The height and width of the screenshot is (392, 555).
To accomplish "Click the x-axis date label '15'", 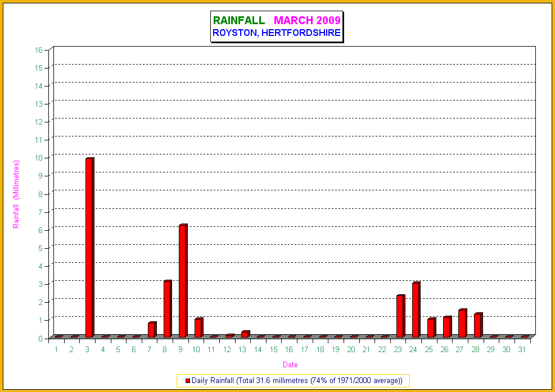I will tap(274, 349).
